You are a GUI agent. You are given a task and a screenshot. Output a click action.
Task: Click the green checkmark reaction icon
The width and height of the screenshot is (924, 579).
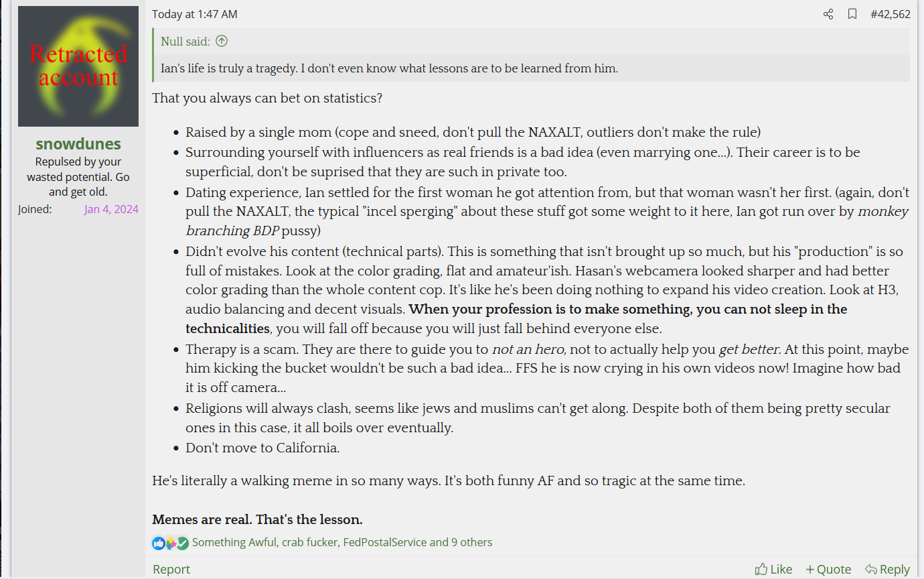(182, 543)
